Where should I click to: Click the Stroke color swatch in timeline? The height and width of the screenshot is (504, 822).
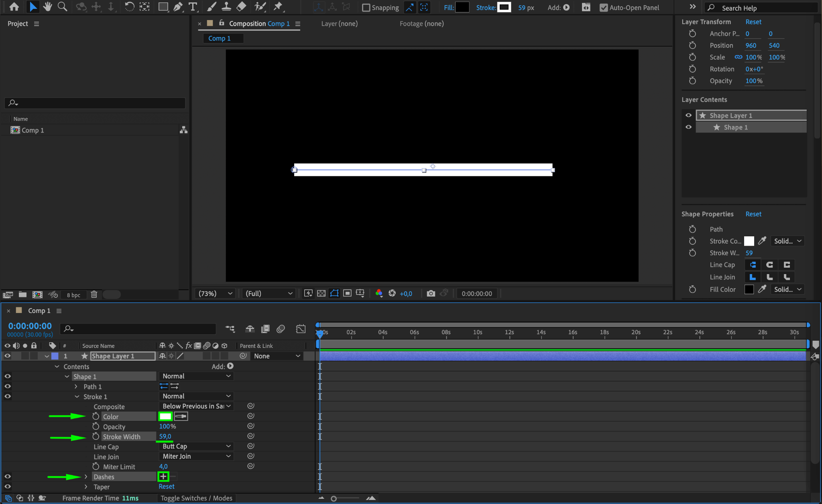click(x=165, y=416)
